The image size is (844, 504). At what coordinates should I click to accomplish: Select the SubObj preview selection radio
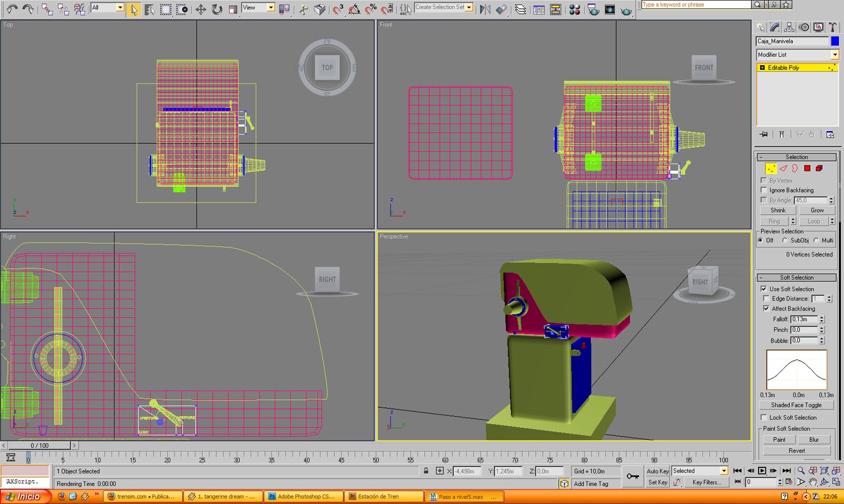pyautogui.click(x=785, y=240)
